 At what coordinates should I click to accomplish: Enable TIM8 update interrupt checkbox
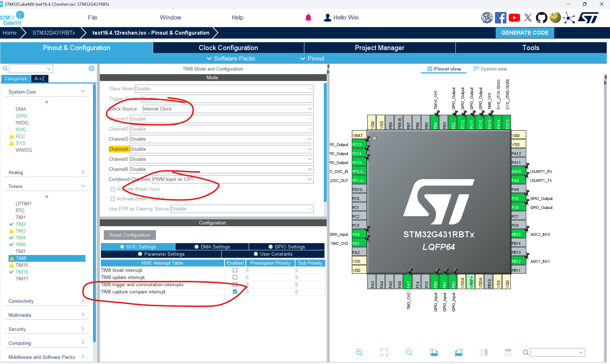click(235, 277)
